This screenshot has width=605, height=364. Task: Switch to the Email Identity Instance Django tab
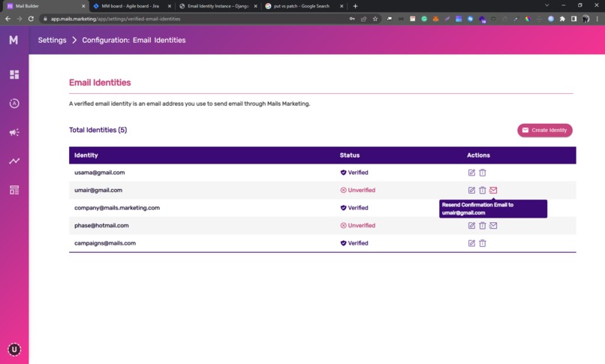tap(218, 6)
